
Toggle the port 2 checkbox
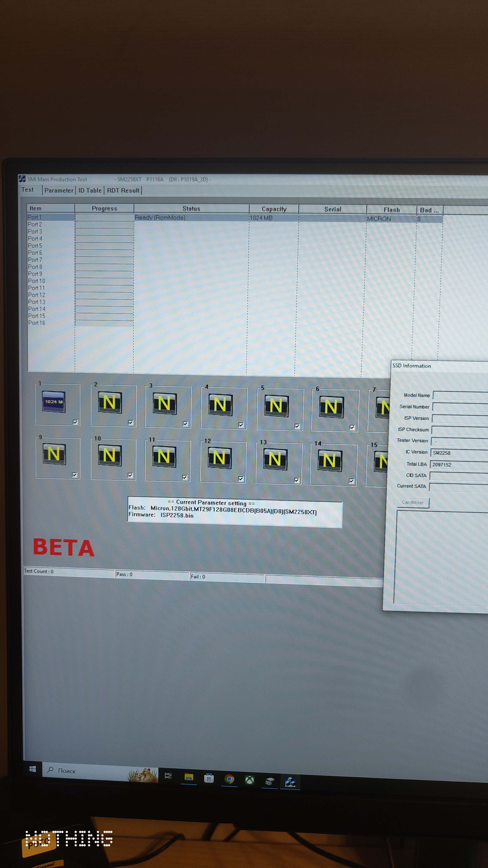click(131, 423)
